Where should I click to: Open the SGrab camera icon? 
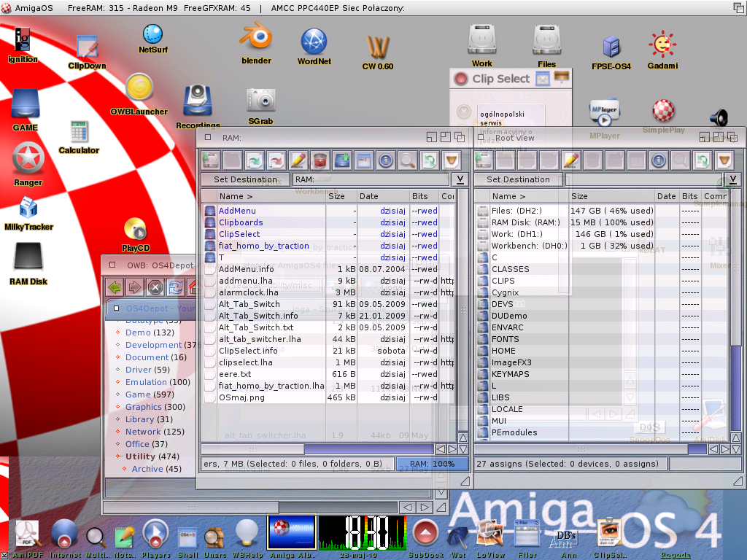click(260, 106)
